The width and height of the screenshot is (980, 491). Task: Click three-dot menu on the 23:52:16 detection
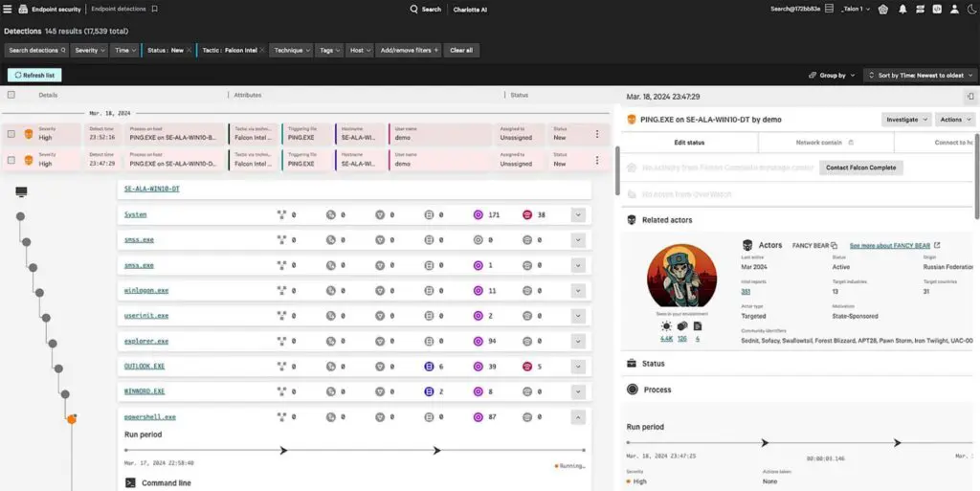tap(597, 134)
